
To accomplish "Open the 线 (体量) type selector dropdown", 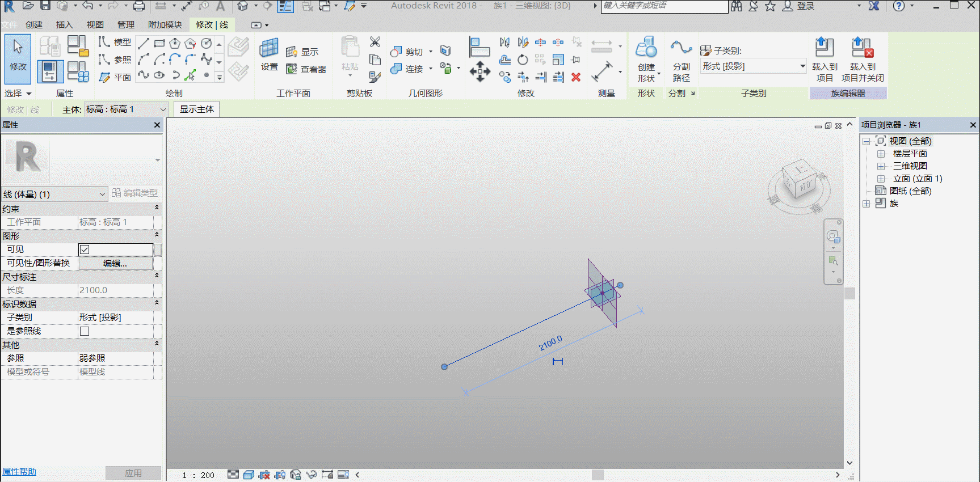I will tap(54, 194).
